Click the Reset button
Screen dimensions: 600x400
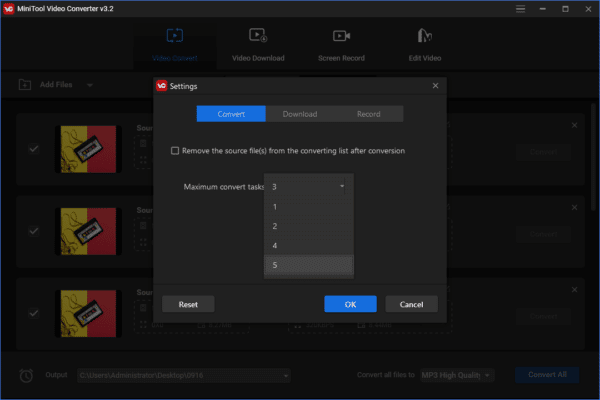pyautogui.click(x=188, y=304)
